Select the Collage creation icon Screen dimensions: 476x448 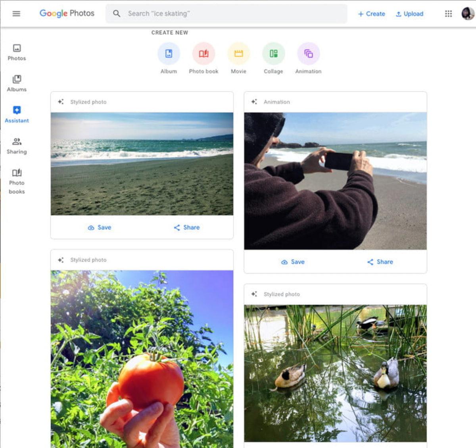click(x=273, y=53)
